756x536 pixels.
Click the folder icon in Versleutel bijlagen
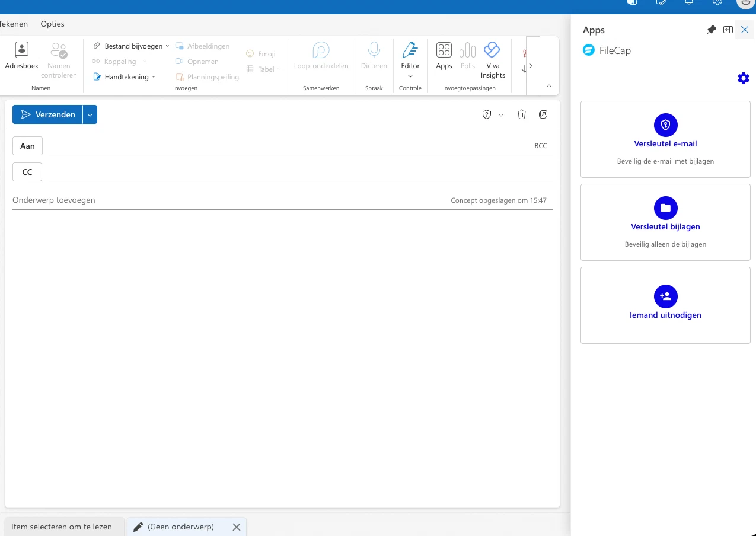click(x=665, y=208)
